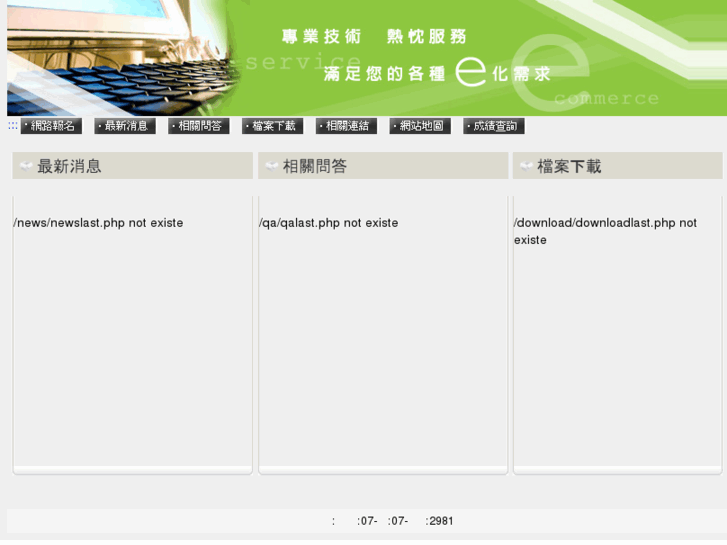Go to 最新消息 in navigation bar

[125, 126]
